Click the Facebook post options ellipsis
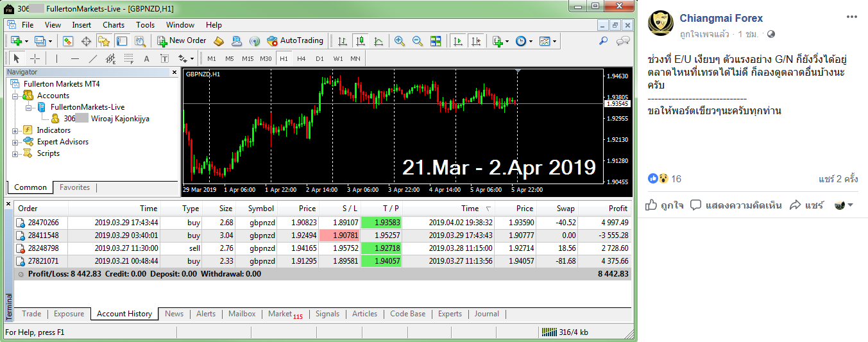868x342 pixels. [x=852, y=16]
